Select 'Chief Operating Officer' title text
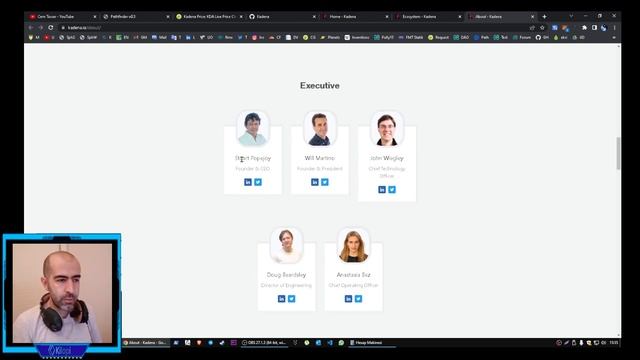This screenshot has width=640, height=360. point(353,285)
